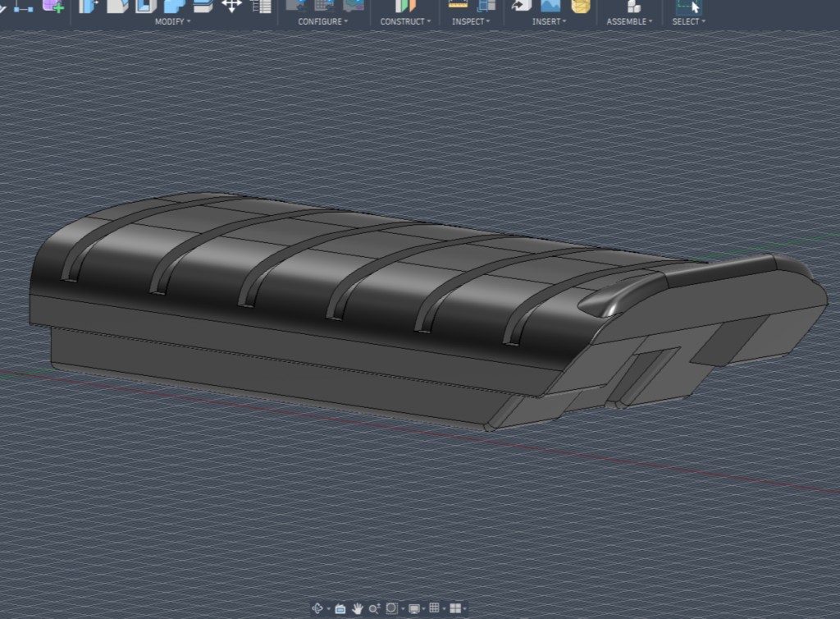This screenshot has width=840, height=619.
Task: Activate the Select cursor tool icon
Action: 688,7
